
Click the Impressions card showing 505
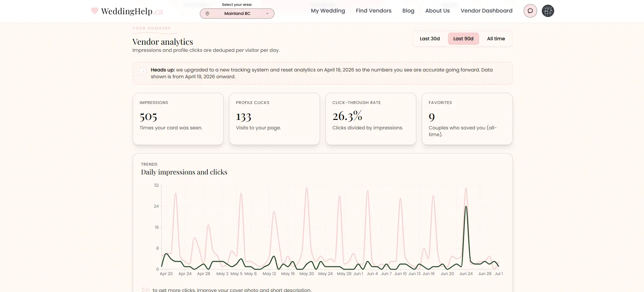[178, 119]
